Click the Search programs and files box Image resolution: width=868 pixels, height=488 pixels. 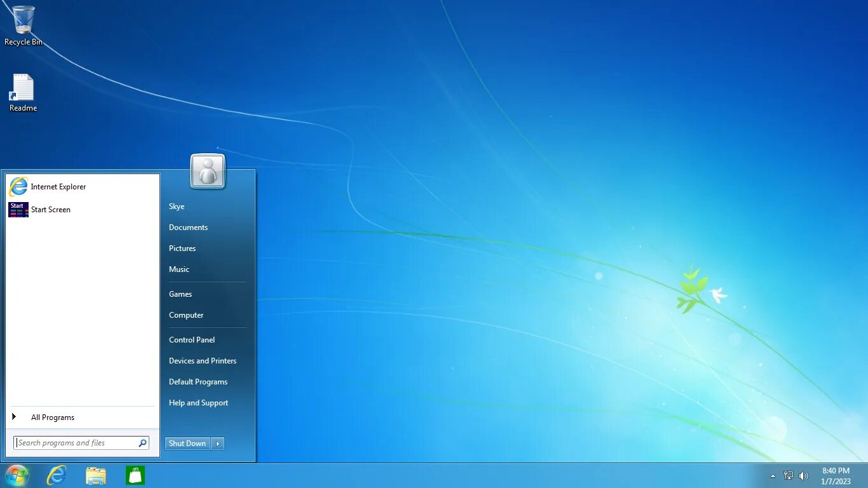tap(81, 443)
